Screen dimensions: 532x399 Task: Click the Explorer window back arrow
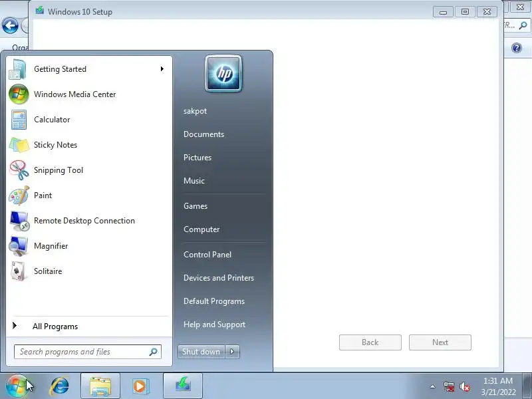[x=10, y=26]
